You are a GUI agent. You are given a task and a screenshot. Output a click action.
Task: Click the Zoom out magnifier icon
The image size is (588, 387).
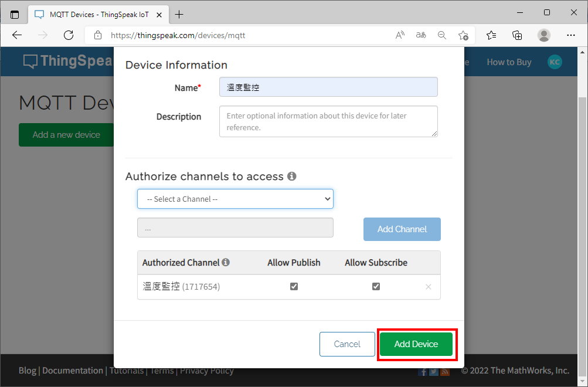(442, 35)
